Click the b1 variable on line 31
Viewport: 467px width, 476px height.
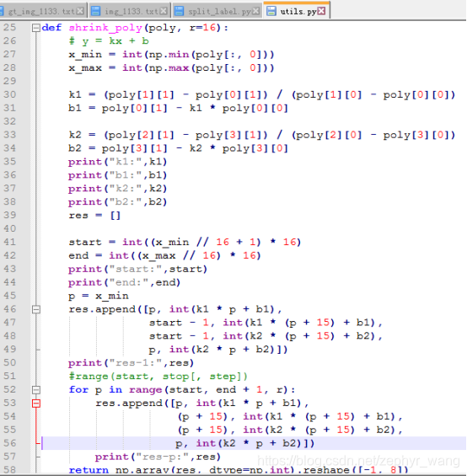coord(75,108)
